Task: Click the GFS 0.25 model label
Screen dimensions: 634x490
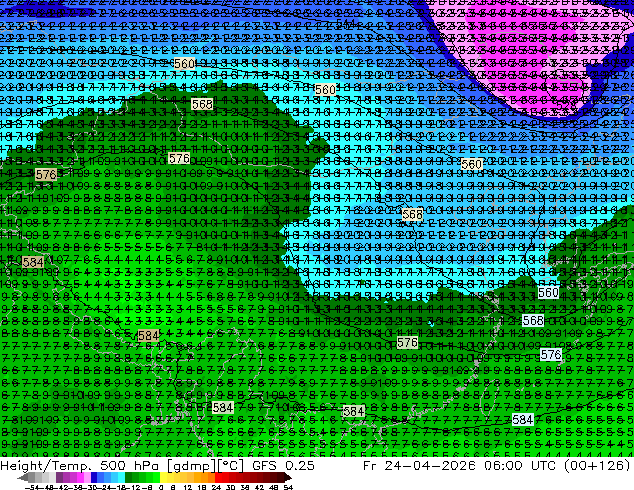Action: coord(283,465)
